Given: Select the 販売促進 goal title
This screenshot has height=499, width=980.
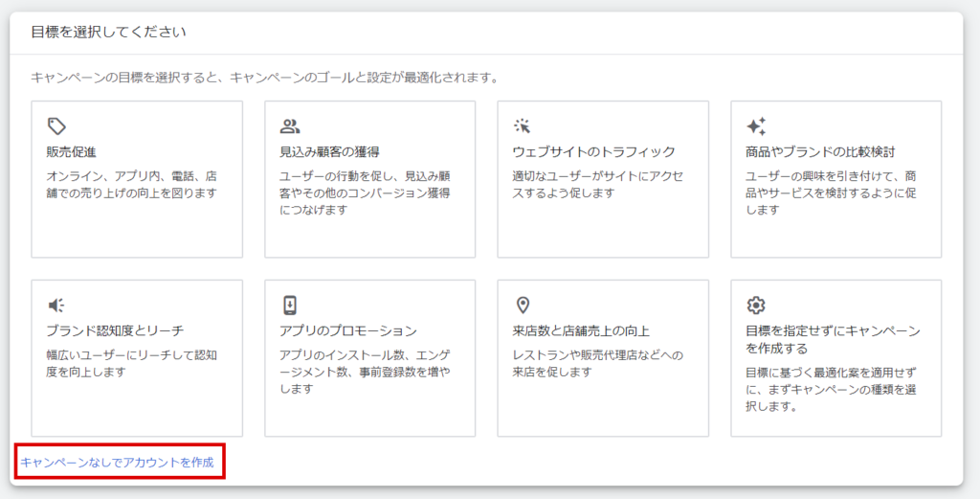Looking at the screenshot, I should 71,152.
